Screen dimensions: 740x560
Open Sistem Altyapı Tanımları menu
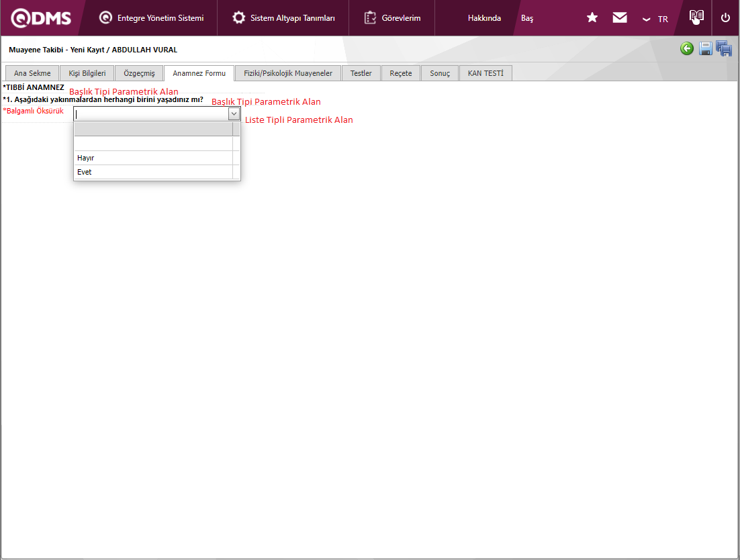(283, 18)
